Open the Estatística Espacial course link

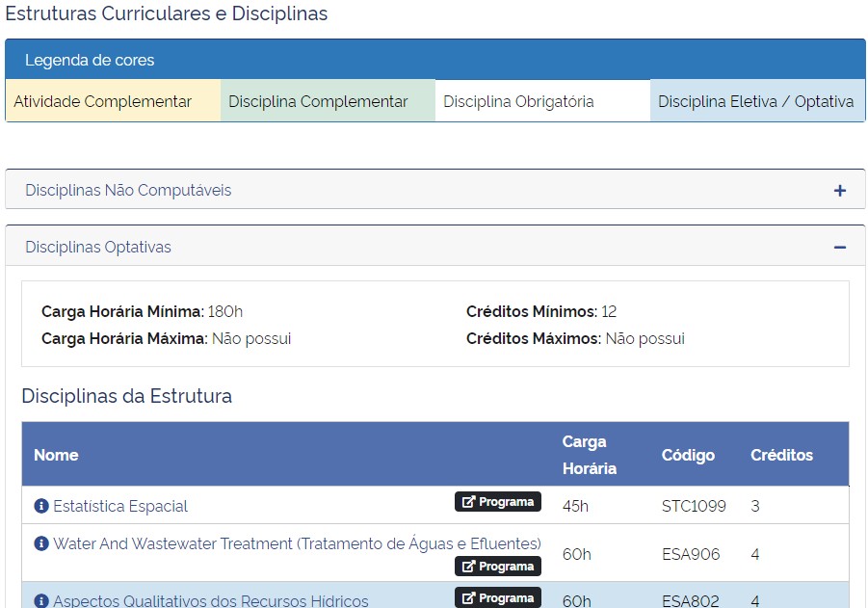coord(120,506)
